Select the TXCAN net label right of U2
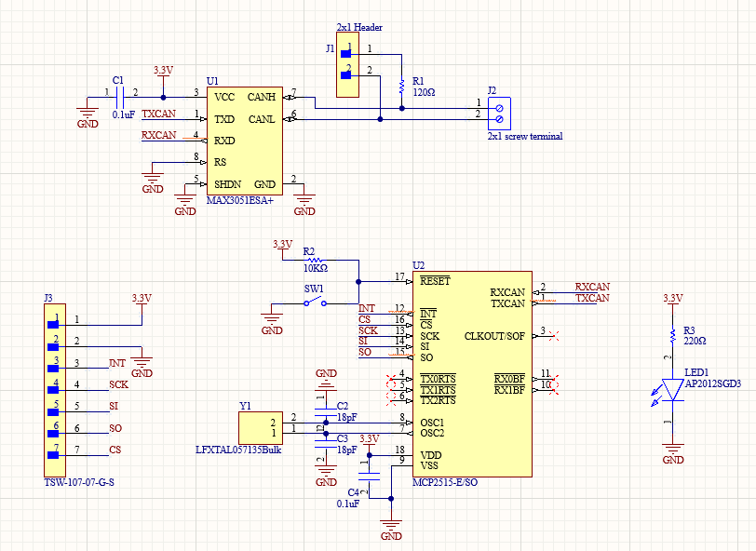This screenshot has height=551, width=756. tap(592, 298)
